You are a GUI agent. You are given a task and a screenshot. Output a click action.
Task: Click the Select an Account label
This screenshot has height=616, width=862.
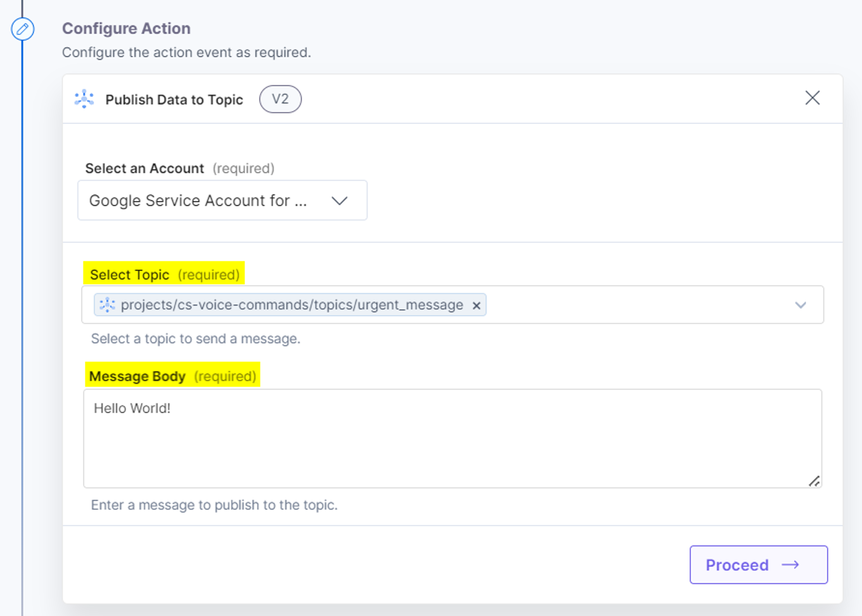click(180, 168)
